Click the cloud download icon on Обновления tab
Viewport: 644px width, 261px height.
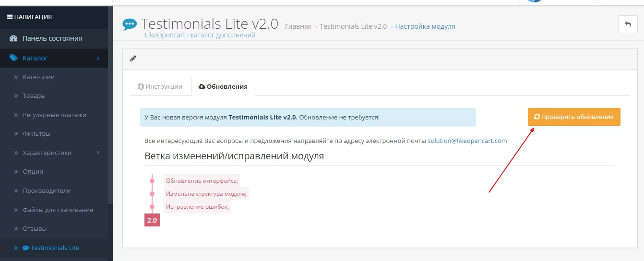tap(202, 87)
